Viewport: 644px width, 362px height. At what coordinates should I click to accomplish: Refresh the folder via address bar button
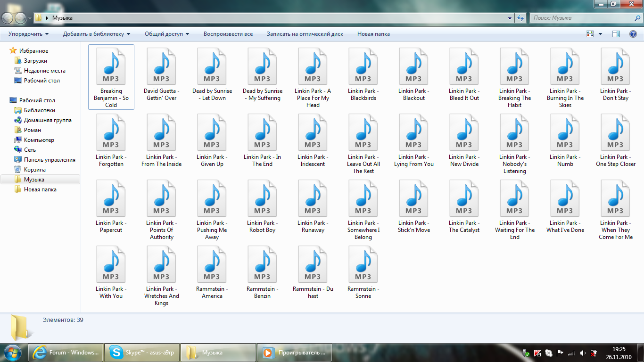[x=520, y=18]
